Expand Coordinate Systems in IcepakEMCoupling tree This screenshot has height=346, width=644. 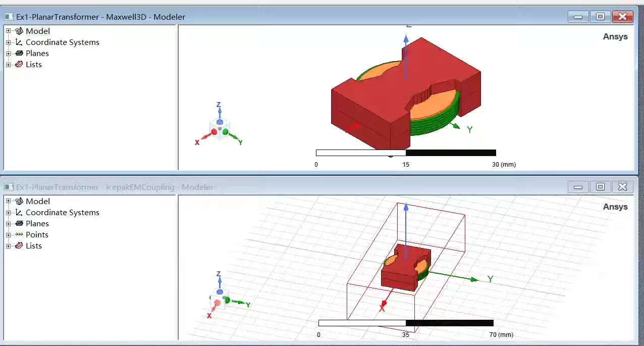tap(8, 213)
